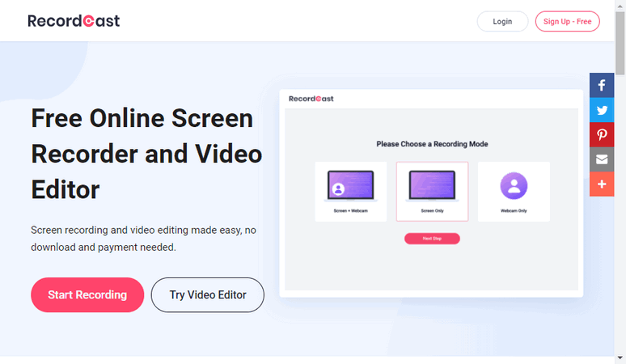Click the RecordCast logo in header
The height and width of the screenshot is (364, 626).
pyautogui.click(x=74, y=21)
